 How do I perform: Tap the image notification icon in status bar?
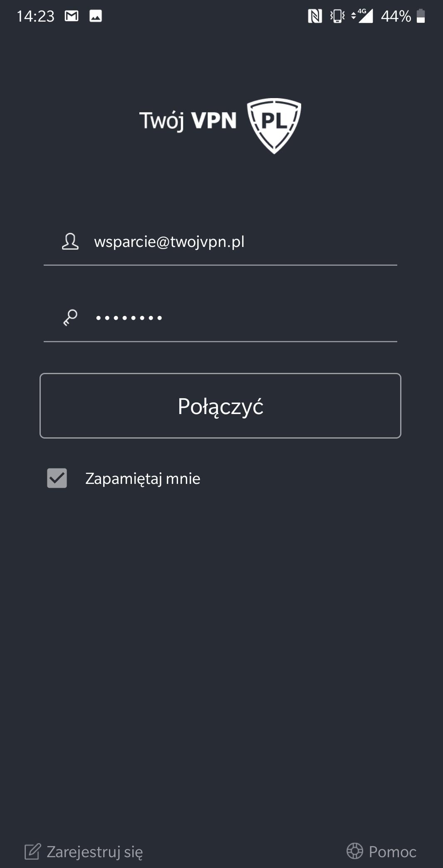click(x=96, y=16)
